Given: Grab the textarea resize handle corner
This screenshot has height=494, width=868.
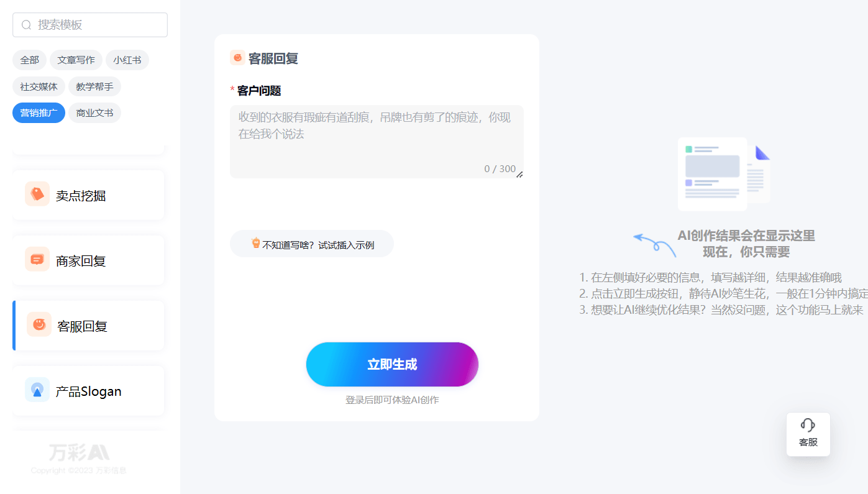Looking at the screenshot, I should coord(519,174).
